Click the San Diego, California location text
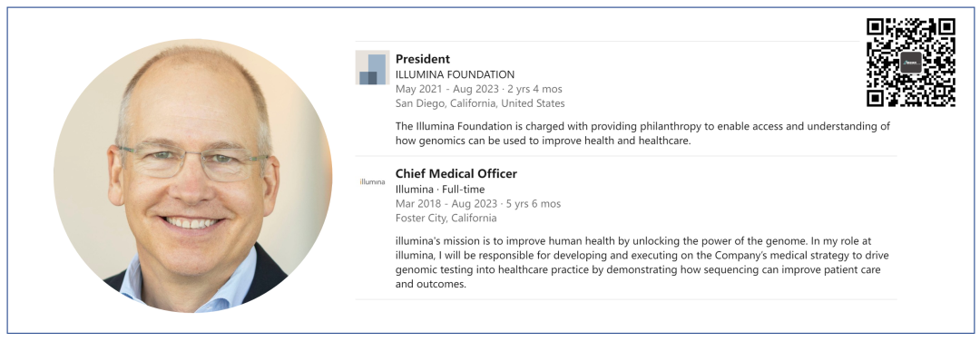The image size is (980, 341). (480, 103)
